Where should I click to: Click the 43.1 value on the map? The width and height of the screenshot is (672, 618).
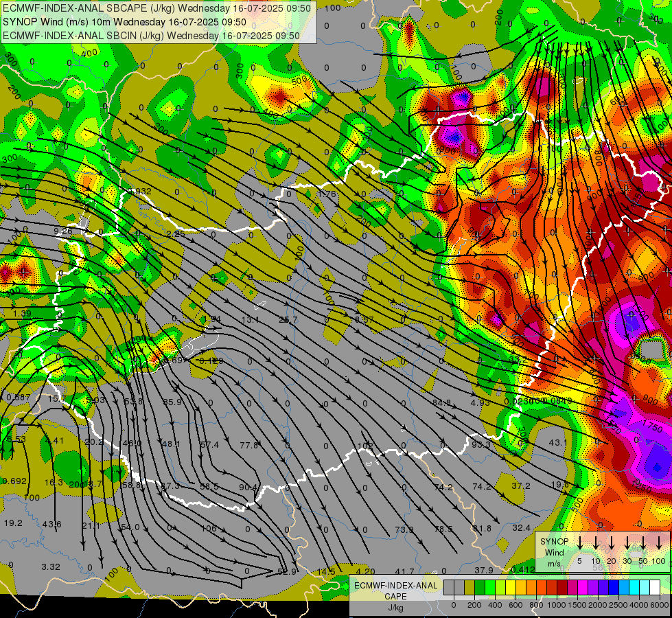point(557,442)
